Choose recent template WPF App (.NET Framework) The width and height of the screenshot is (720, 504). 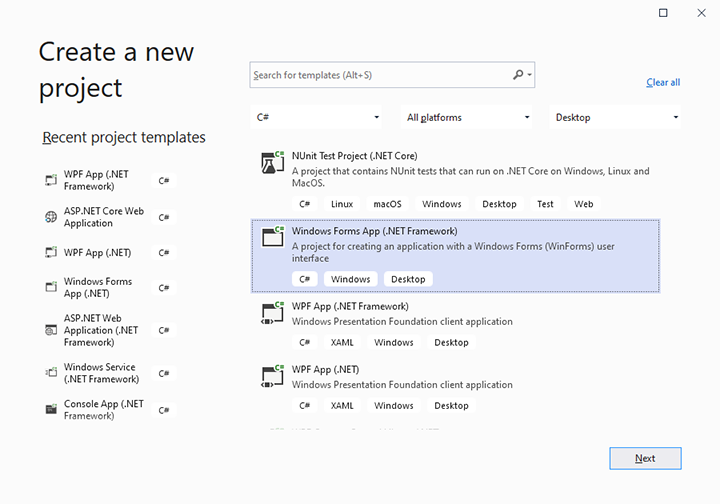point(110,180)
